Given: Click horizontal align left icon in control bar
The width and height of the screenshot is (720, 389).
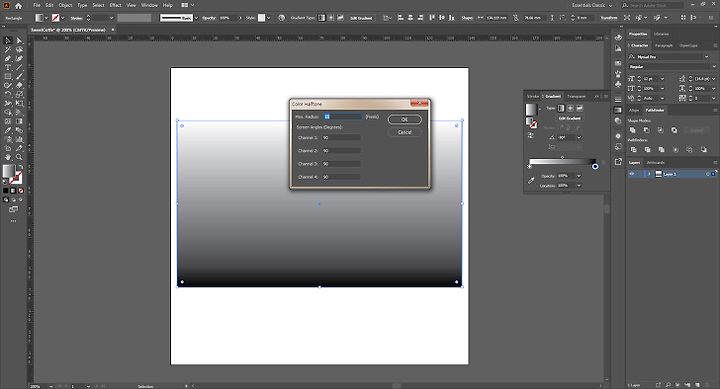Looking at the screenshot, I should 400,18.
